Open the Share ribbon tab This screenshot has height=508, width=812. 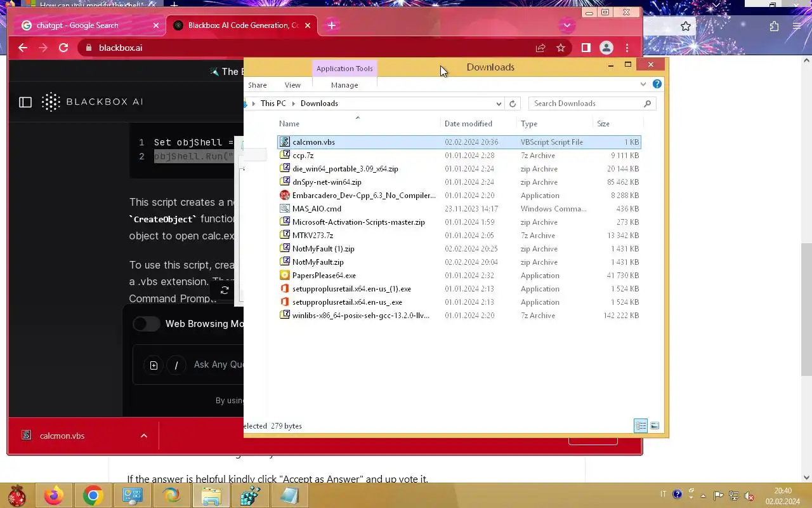click(258, 85)
